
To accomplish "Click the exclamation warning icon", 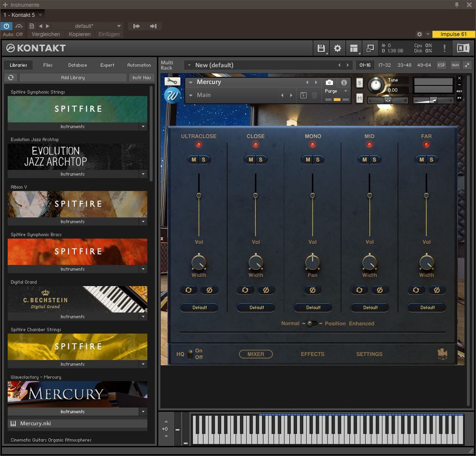I will coord(444,48).
